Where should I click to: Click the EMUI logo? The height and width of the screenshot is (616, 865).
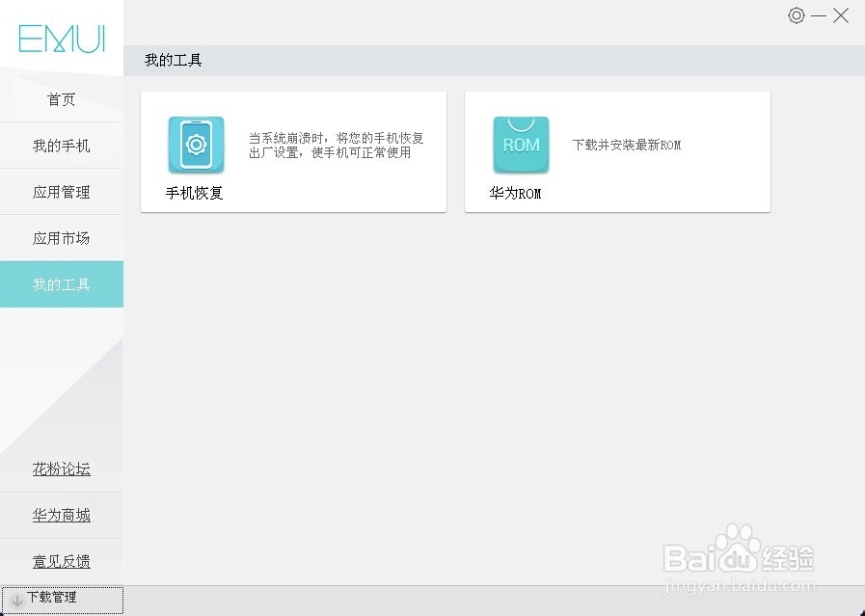[61, 39]
